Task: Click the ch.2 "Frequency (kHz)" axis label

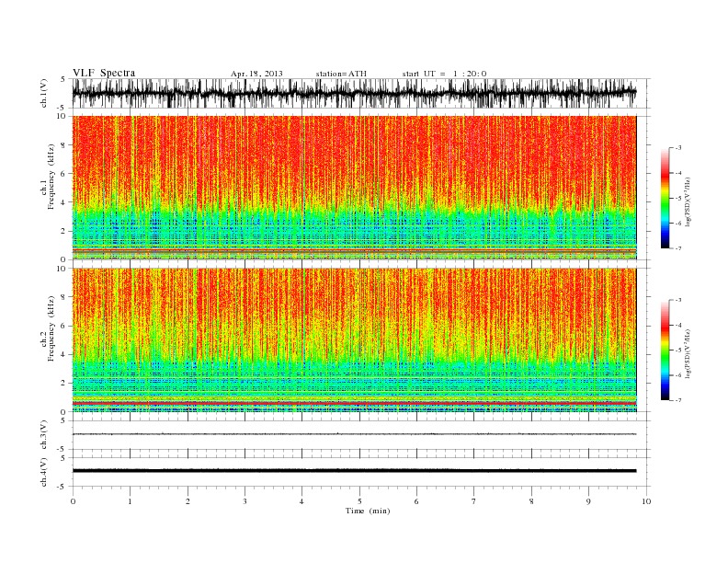Action: tap(51, 328)
